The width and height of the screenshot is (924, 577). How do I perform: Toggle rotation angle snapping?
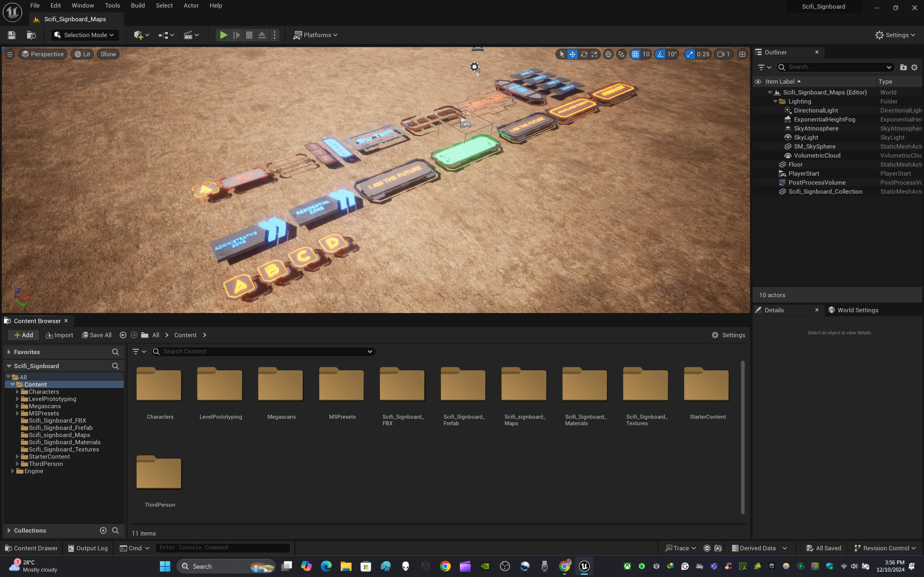point(660,54)
